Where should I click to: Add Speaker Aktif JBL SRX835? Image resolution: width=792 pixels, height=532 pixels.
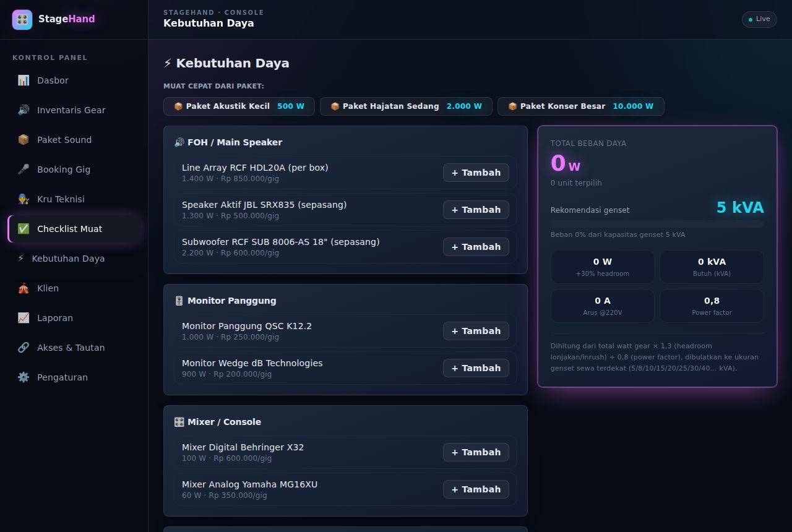(x=476, y=210)
